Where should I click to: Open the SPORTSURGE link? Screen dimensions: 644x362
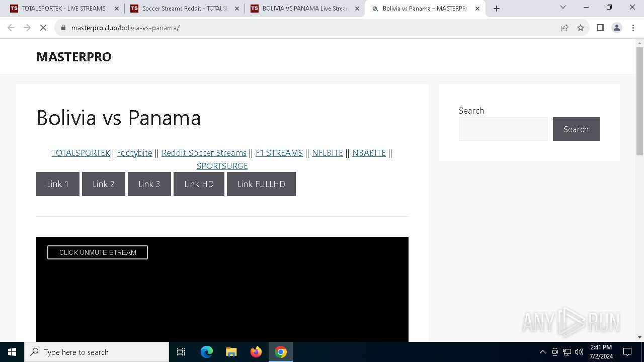(222, 166)
